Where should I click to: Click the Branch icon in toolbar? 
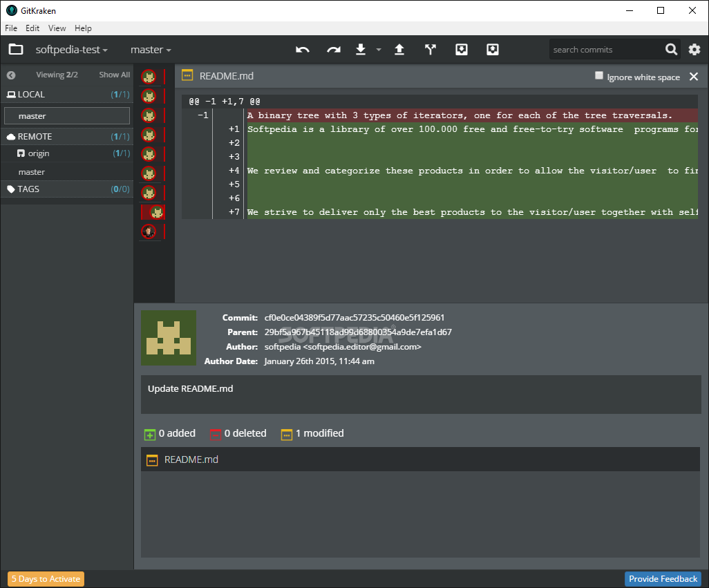tap(431, 49)
